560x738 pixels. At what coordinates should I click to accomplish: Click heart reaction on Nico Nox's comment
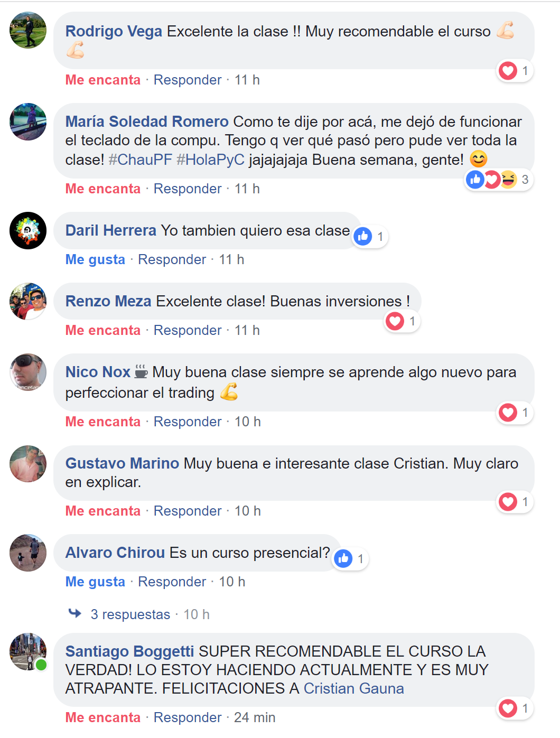(508, 413)
